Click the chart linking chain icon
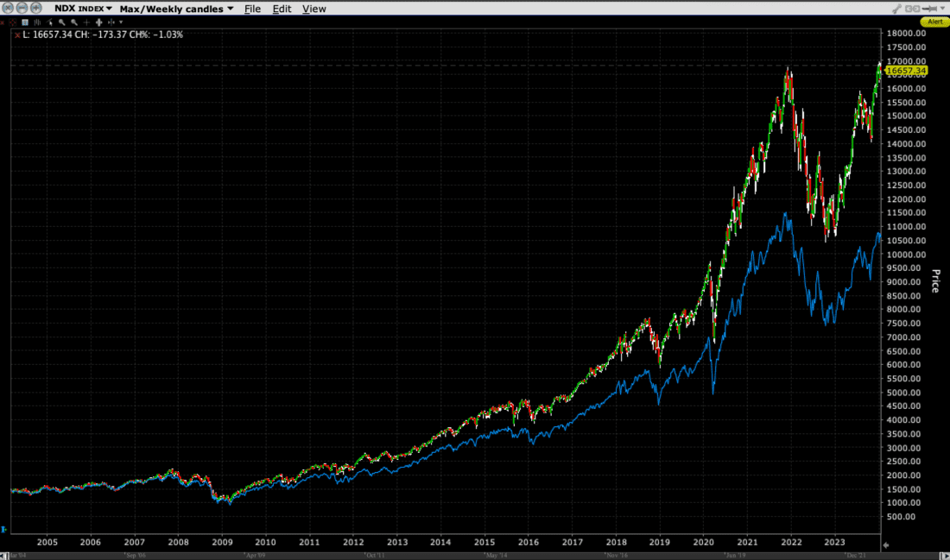 coord(912,9)
